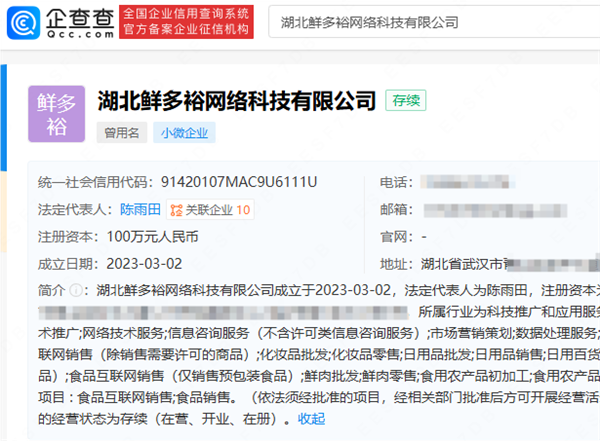Click the 地址 label

(x=397, y=264)
